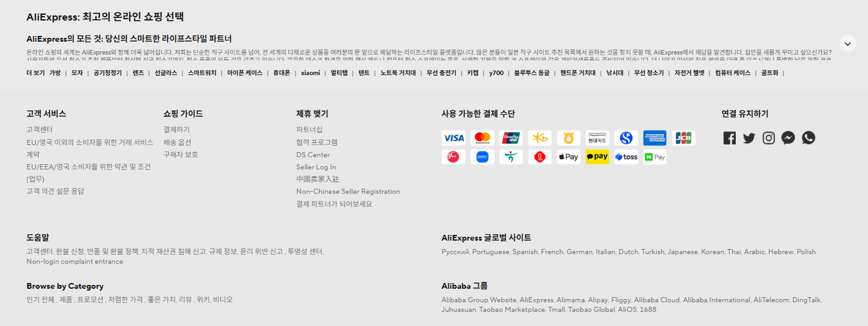This screenshot has height=326, width=868.
Task: Open 인기 전체 under Browse by Category
Action: point(40,300)
